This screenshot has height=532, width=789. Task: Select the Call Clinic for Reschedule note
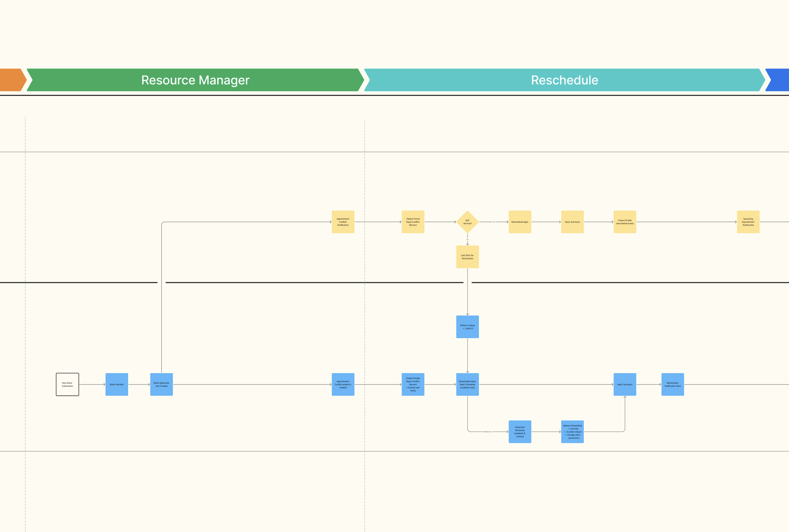[467, 257]
